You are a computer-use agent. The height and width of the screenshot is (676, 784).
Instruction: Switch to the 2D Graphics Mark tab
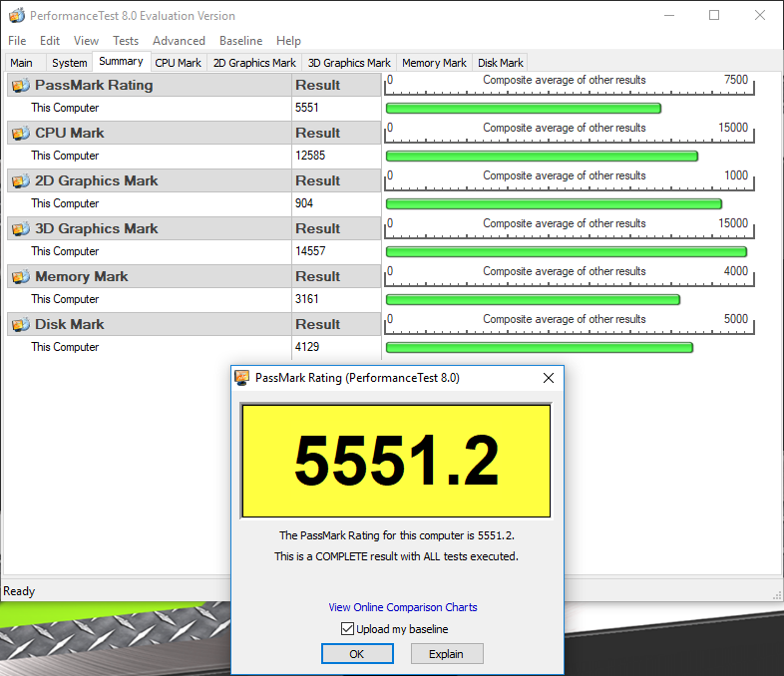[254, 63]
